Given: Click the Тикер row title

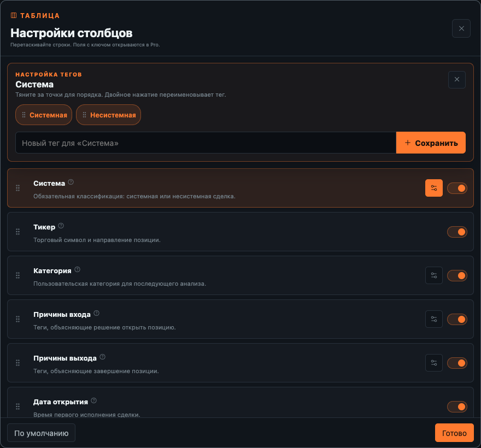Looking at the screenshot, I should pos(44,227).
